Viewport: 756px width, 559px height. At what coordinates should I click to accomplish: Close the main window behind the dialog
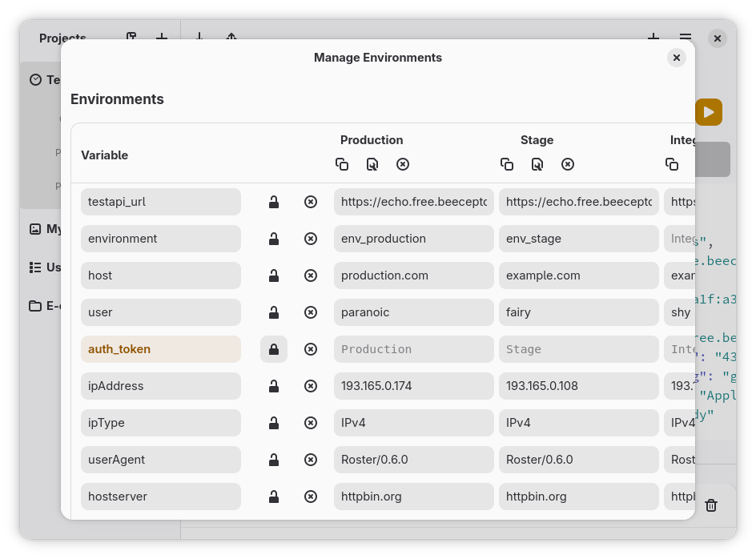click(x=717, y=38)
